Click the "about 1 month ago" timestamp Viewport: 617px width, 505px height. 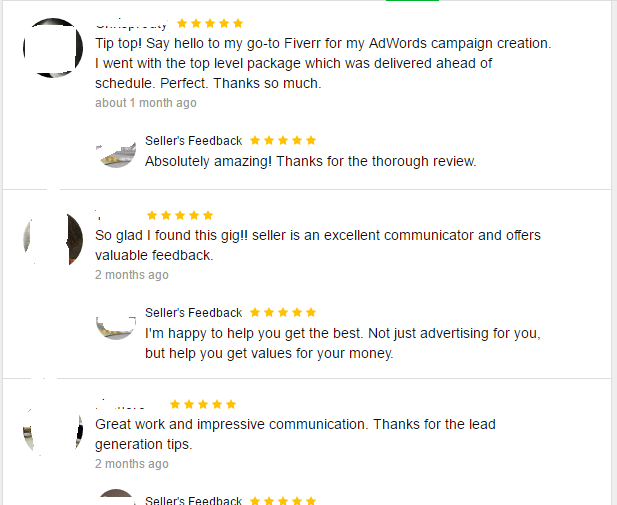click(146, 103)
